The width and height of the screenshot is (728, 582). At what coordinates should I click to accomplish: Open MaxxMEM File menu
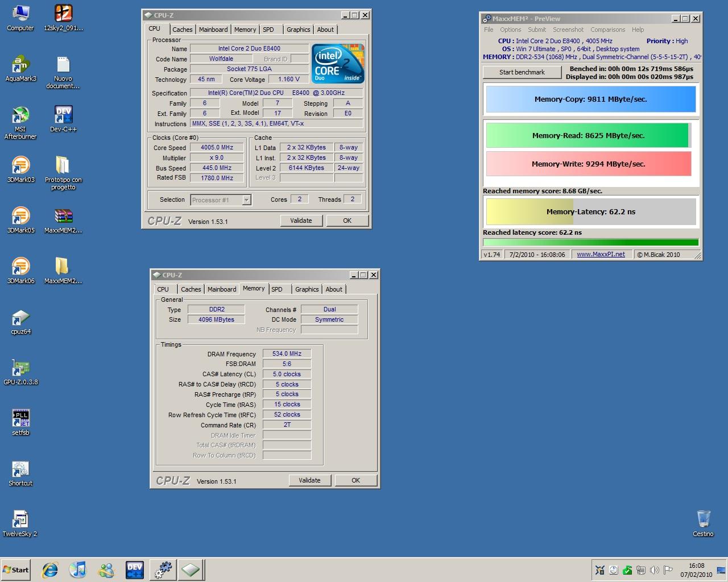click(x=489, y=30)
